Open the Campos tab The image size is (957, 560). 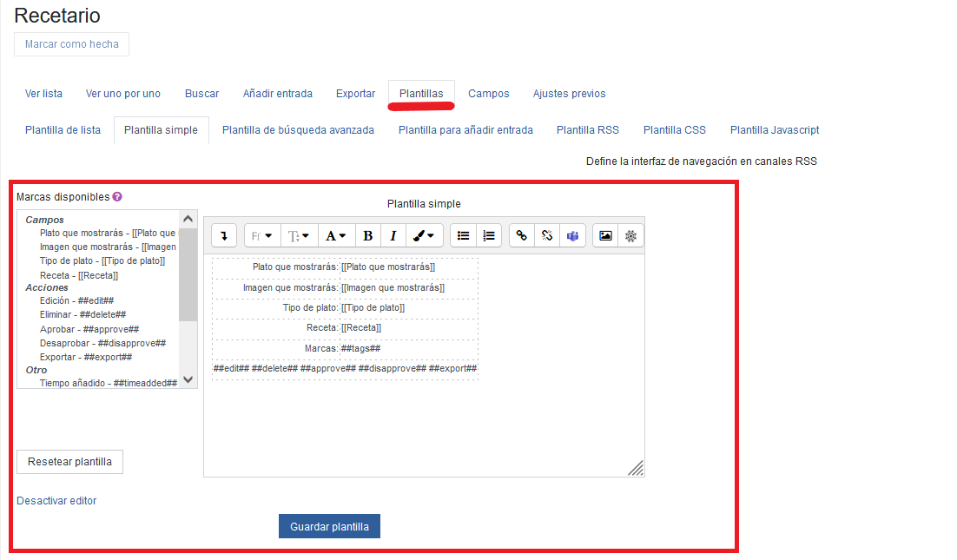pos(488,94)
